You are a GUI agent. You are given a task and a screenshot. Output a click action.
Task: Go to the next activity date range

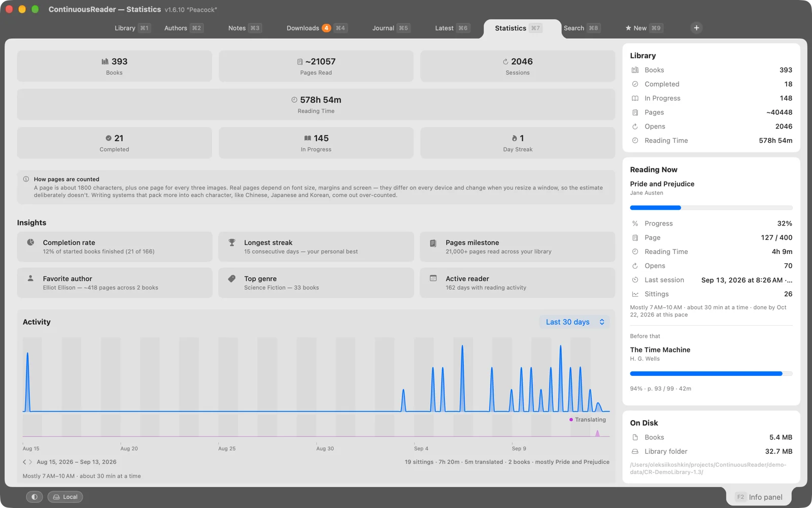coord(30,462)
